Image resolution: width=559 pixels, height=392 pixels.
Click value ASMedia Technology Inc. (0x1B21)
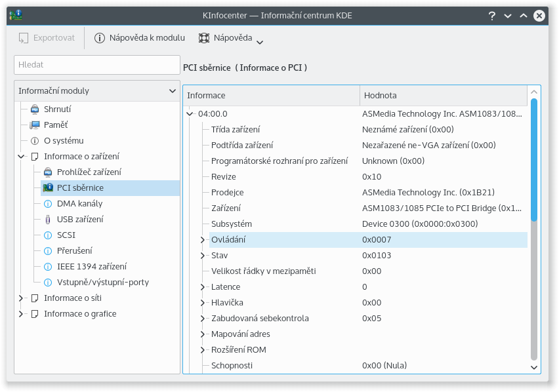pyautogui.click(x=428, y=192)
